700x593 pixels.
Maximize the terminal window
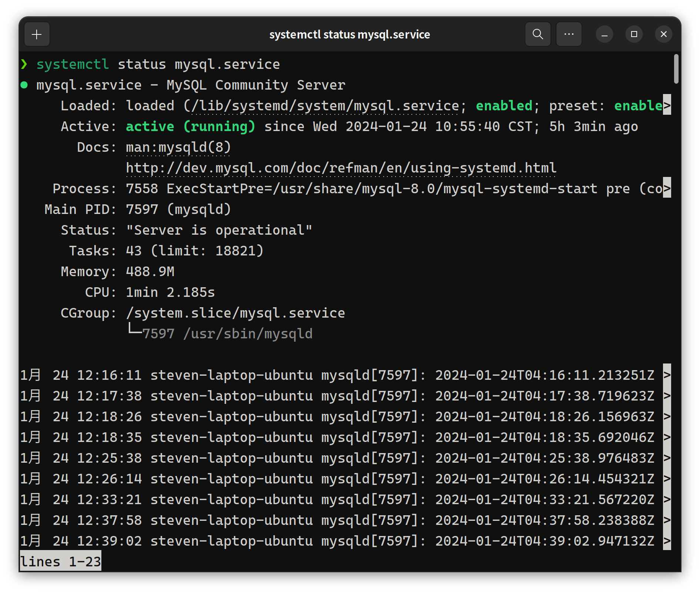pyautogui.click(x=634, y=34)
